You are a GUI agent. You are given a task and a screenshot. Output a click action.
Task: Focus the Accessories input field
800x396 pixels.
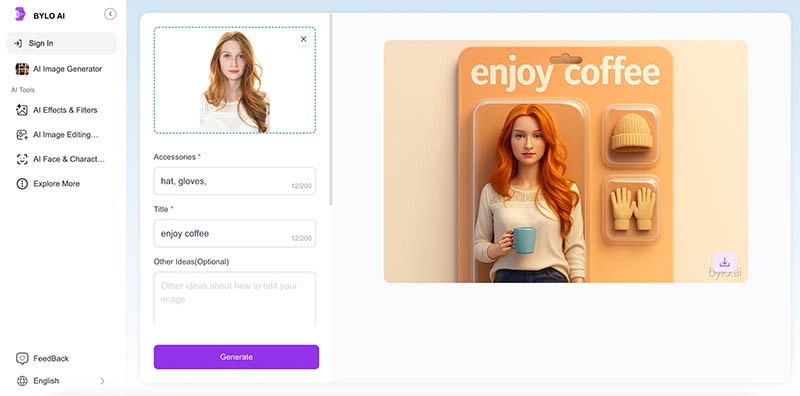(235, 181)
